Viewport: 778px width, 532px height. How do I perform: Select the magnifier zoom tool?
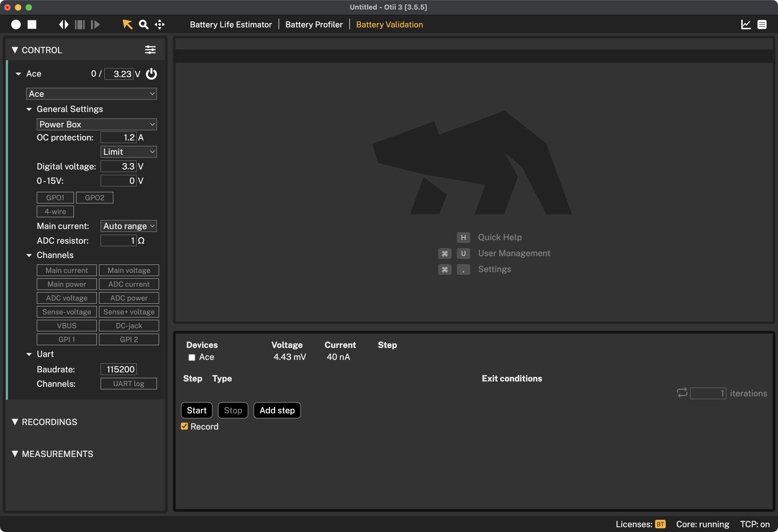[144, 24]
